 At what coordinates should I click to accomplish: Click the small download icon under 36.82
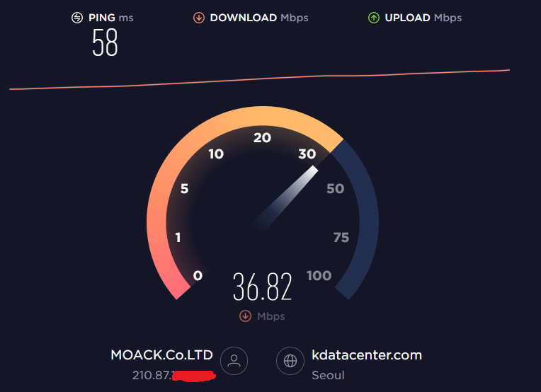[x=245, y=316]
